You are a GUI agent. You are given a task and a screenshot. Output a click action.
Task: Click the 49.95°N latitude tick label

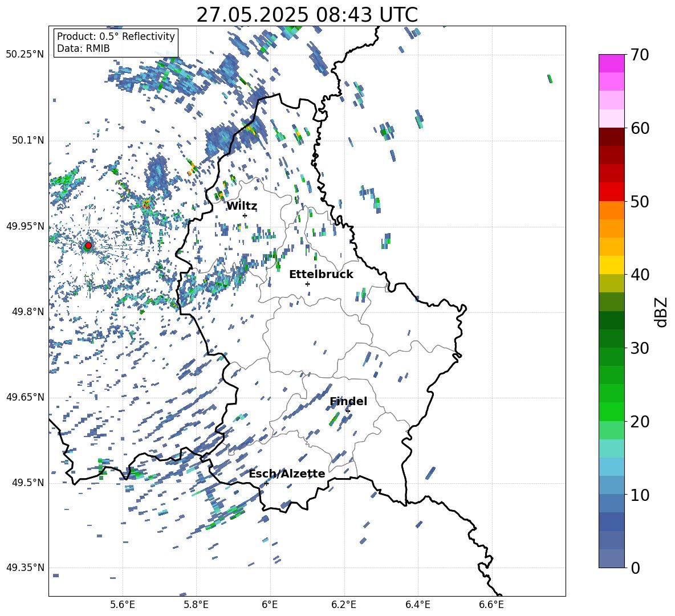[25, 226]
